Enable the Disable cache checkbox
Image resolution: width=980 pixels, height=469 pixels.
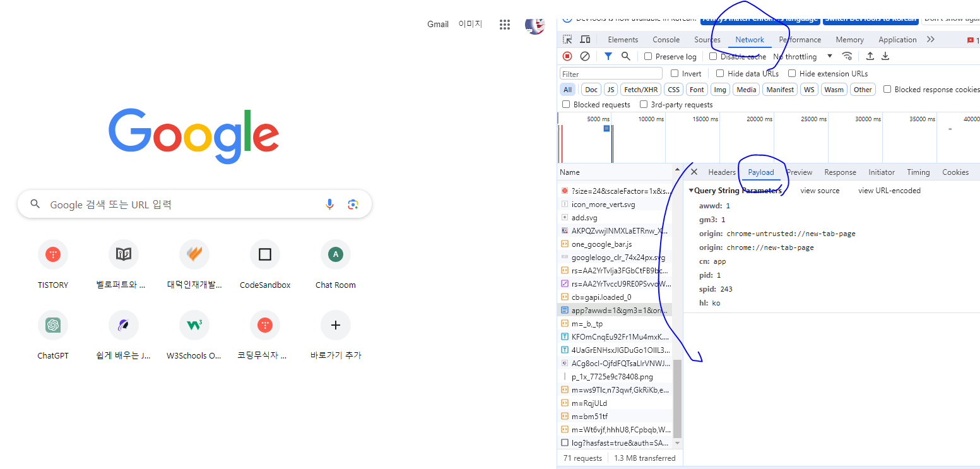click(713, 56)
